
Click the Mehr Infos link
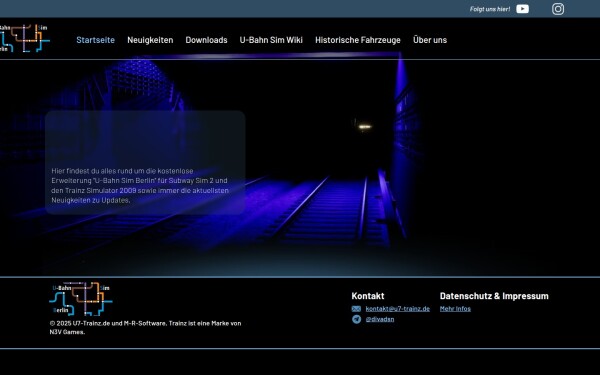click(x=455, y=308)
